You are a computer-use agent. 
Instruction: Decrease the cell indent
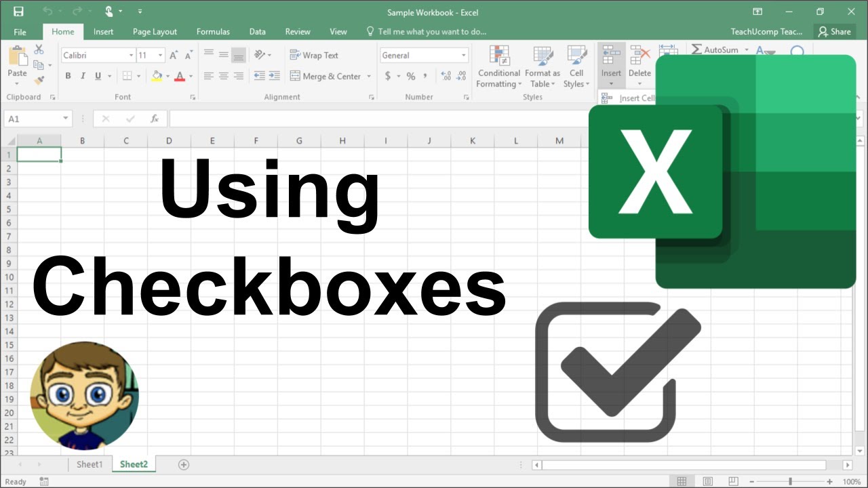pos(259,76)
